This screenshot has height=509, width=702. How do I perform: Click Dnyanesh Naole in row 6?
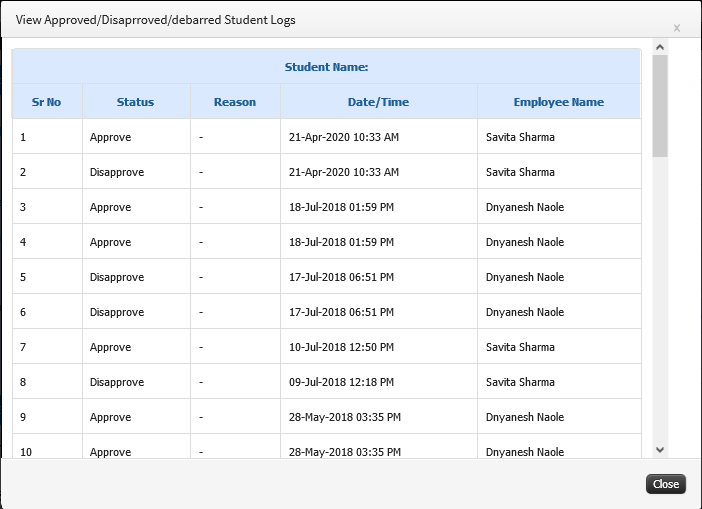525,312
